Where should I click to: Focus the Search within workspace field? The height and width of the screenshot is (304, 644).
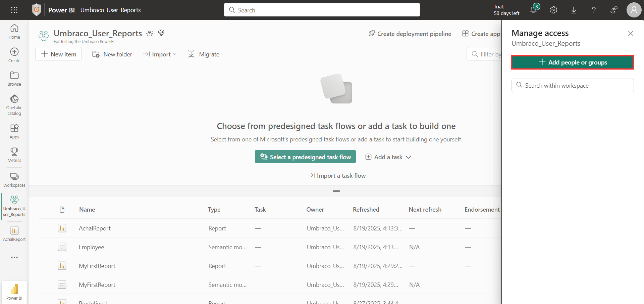573,85
